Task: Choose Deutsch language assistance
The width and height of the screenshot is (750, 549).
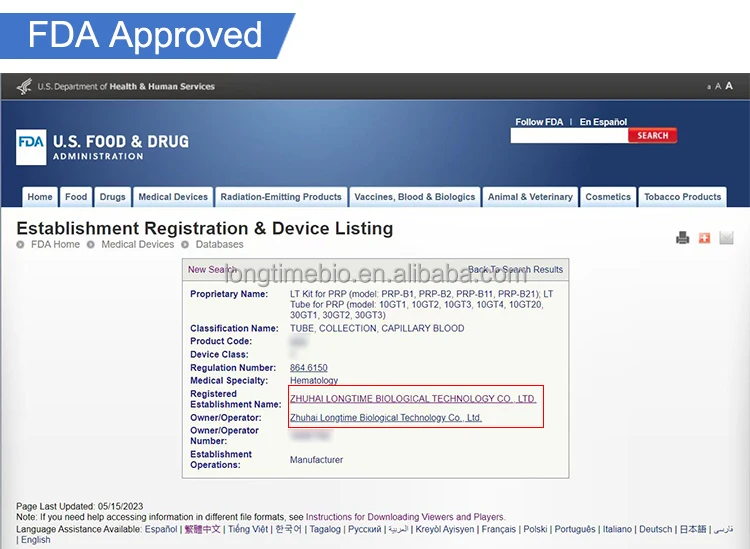Action: tap(655, 529)
